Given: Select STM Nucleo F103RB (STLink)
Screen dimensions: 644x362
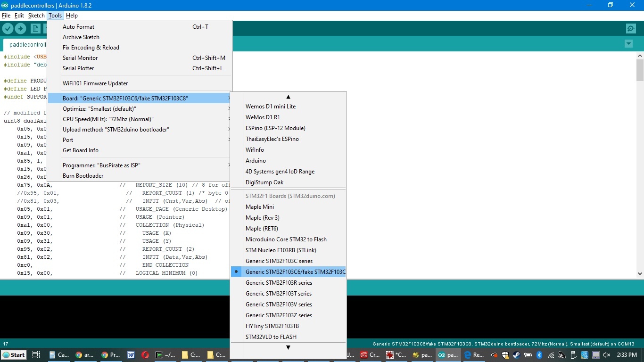Looking at the screenshot, I should pyautogui.click(x=288, y=250).
